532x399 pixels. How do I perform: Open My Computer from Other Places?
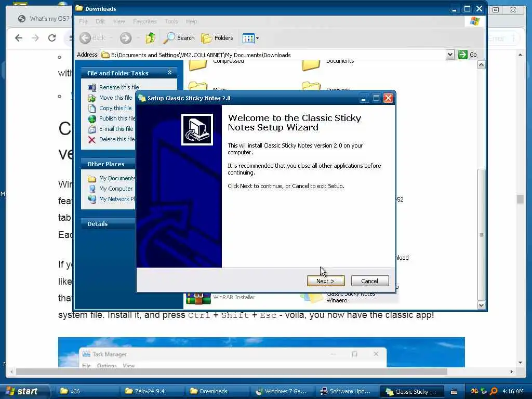(116, 189)
